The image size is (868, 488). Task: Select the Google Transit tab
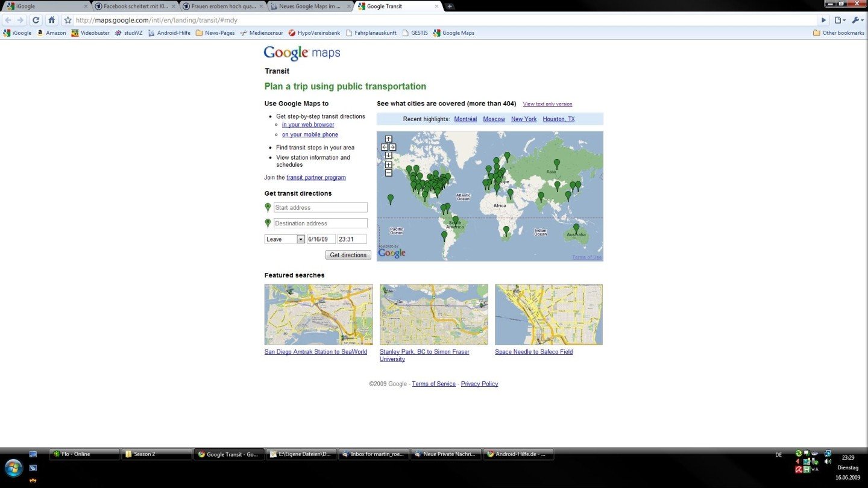(398, 6)
